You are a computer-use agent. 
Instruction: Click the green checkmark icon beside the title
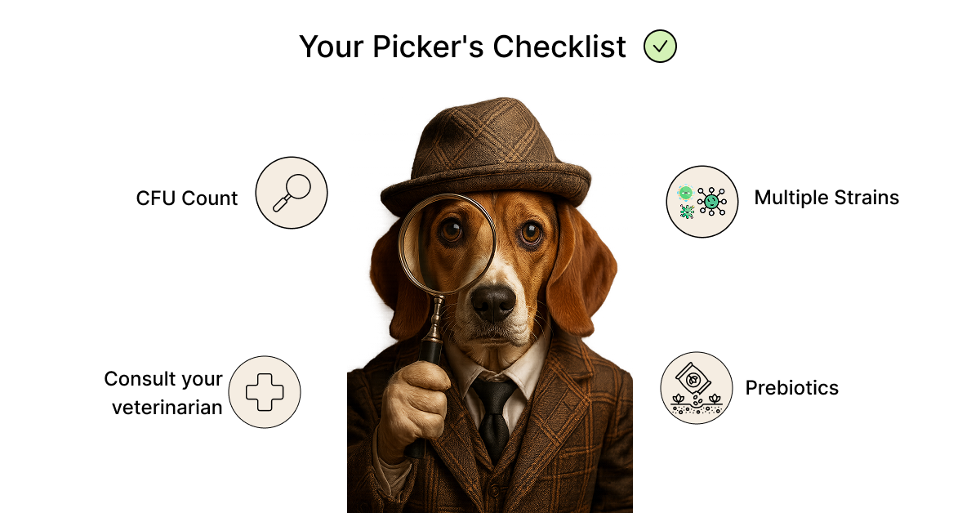660,47
